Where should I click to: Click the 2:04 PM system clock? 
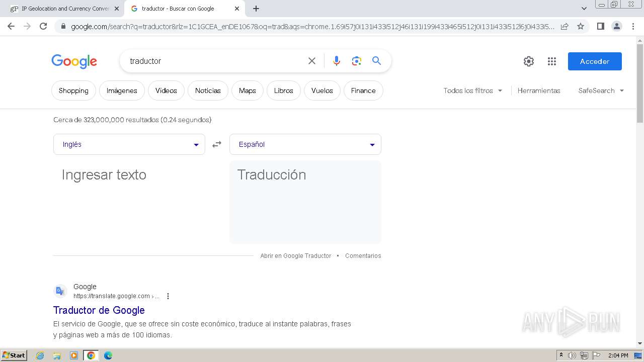pos(618,355)
